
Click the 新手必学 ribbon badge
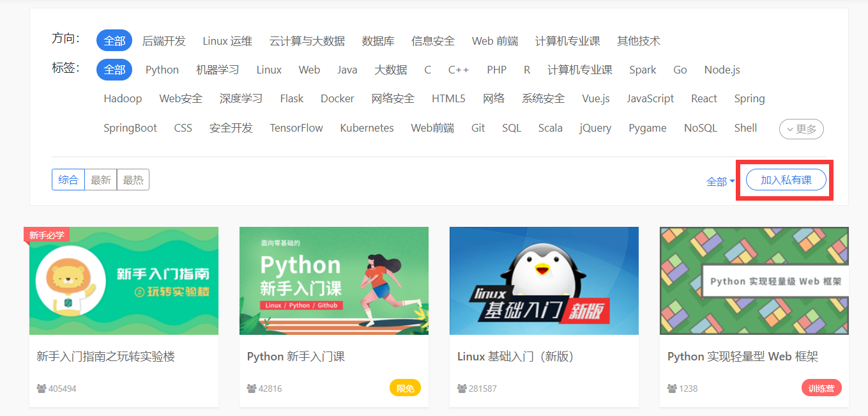coord(47,235)
